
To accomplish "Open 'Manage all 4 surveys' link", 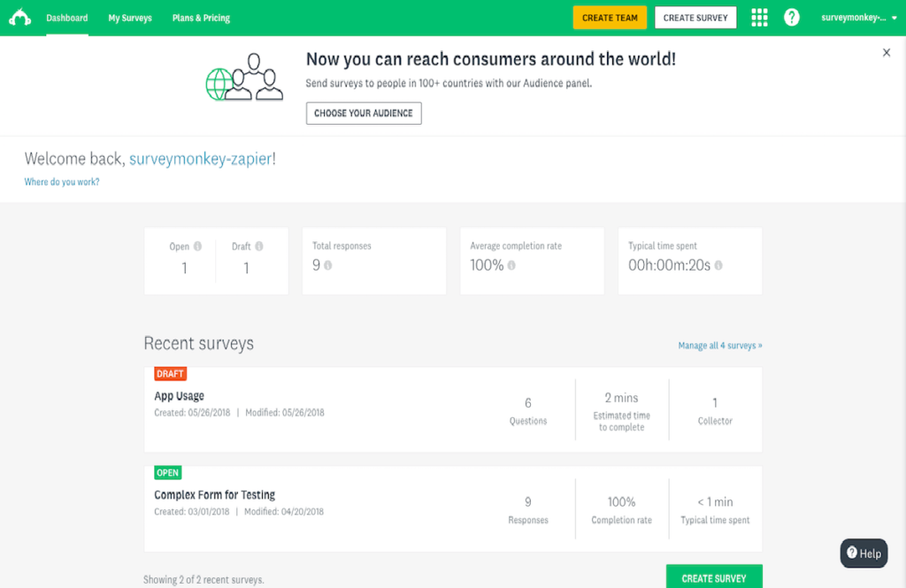I will pyautogui.click(x=720, y=346).
